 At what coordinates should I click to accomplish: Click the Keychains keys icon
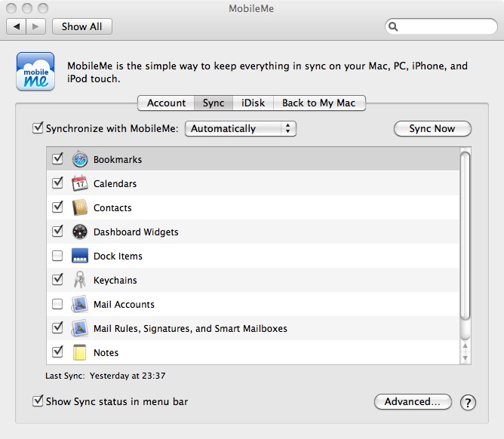(80, 280)
